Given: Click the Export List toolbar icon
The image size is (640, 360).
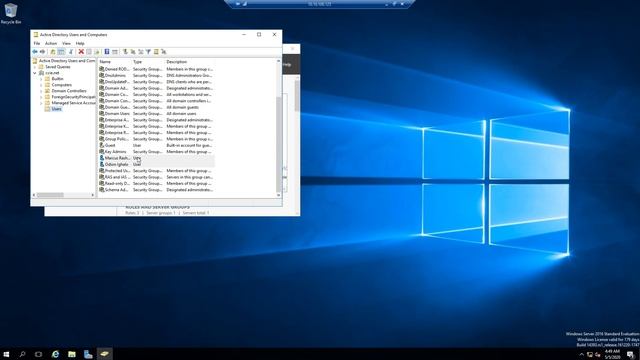Looking at the screenshot, I should pos(97,51).
